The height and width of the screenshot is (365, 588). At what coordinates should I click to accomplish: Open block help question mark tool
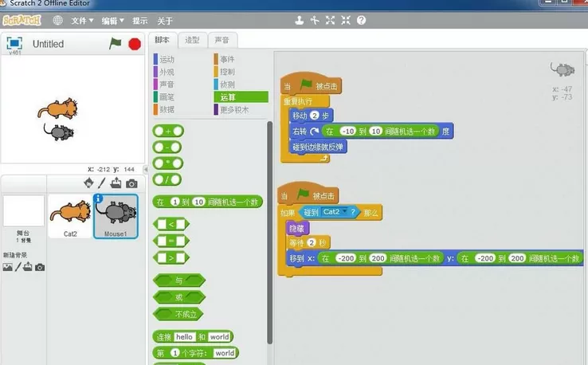tap(361, 20)
